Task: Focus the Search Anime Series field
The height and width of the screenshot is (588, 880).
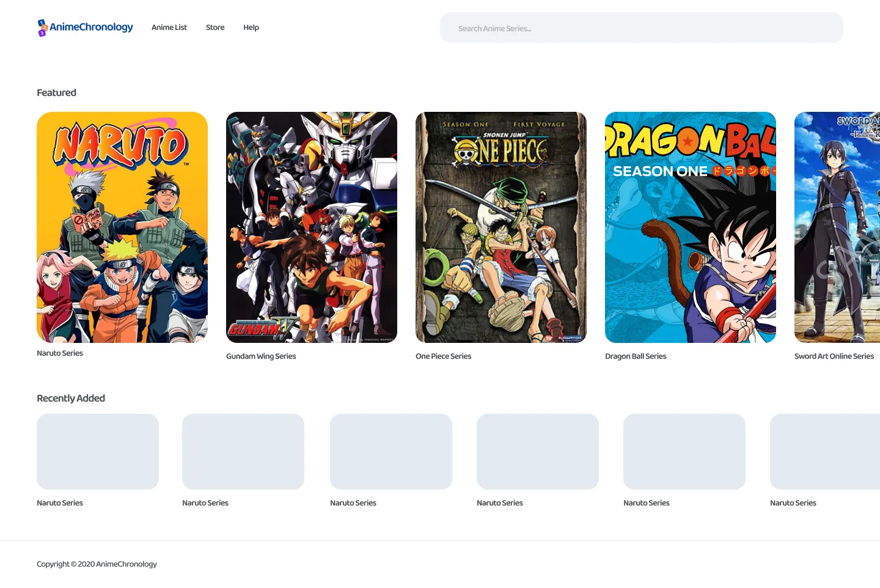Action: 642,28
